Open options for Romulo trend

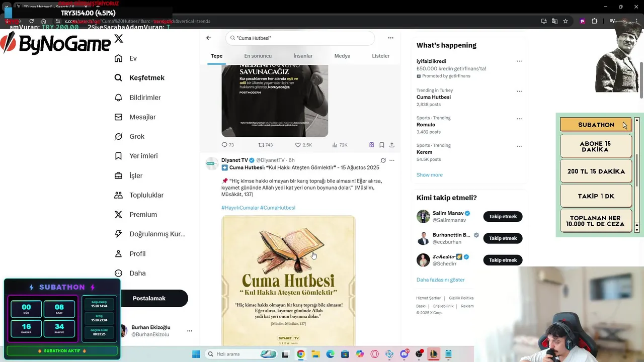pyautogui.click(x=519, y=119)
